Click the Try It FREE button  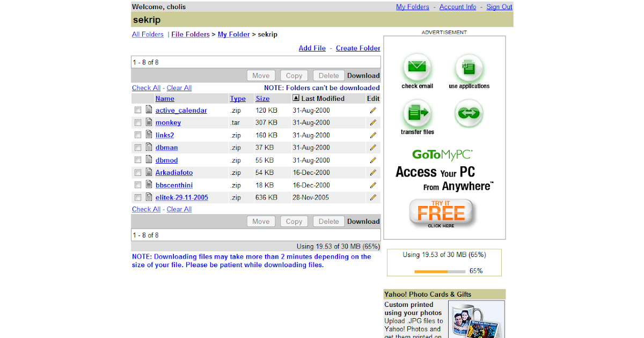(x=441, y=212)
